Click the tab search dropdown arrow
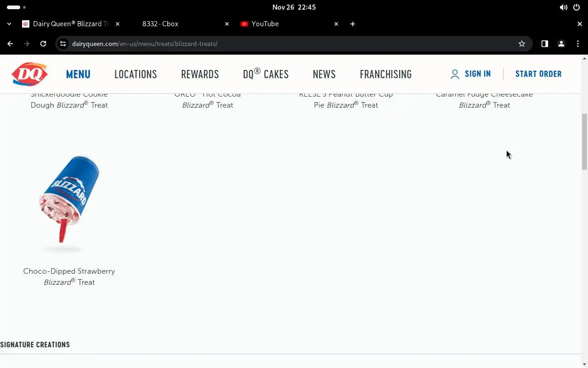 click(9, 24)
